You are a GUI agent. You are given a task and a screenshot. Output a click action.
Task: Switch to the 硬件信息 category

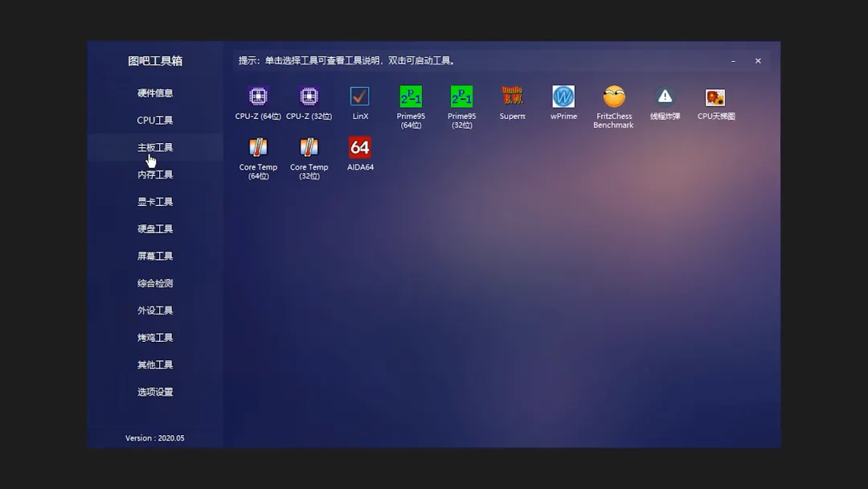(x=154, y=92)
